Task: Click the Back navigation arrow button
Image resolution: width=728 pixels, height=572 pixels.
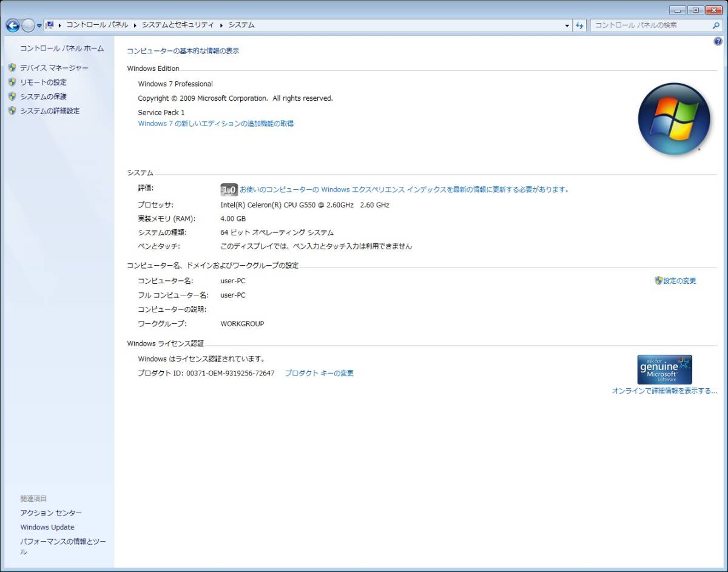Action: [x=12, y=25]
